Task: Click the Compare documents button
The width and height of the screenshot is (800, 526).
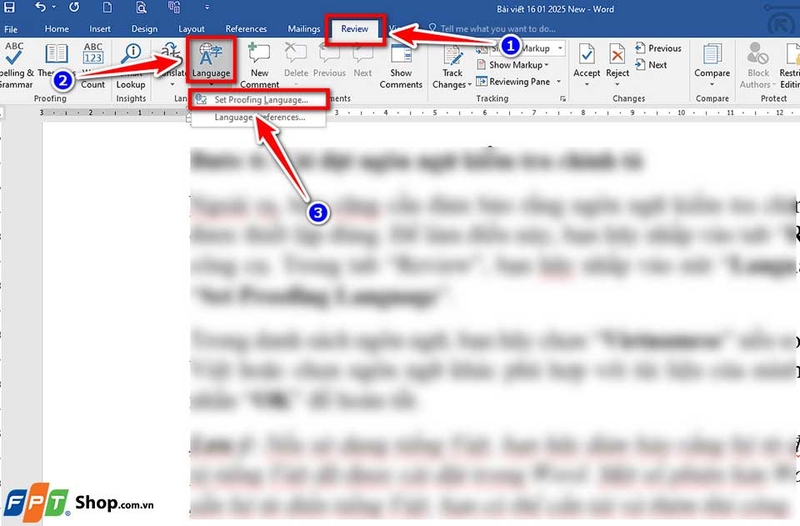Action: coord(712,65)
